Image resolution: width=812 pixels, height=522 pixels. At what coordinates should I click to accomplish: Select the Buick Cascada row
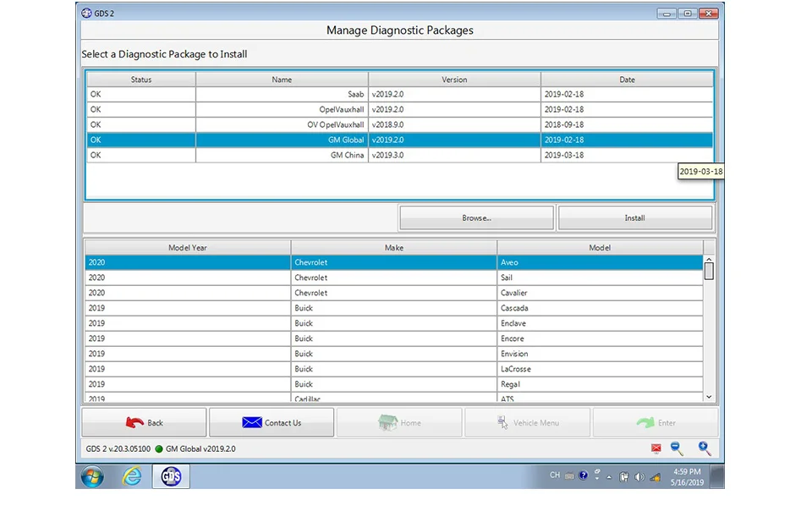point(393,308)
